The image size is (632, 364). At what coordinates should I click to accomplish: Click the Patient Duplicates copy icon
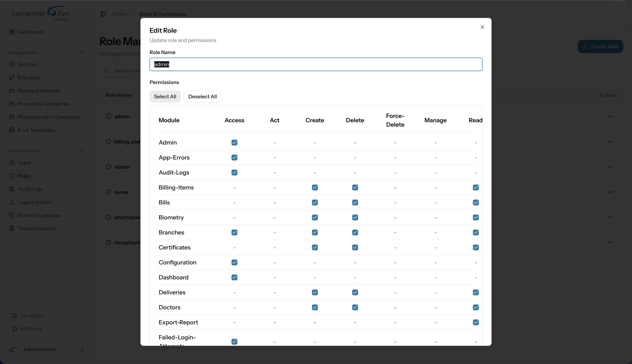[x=12, y=215]
